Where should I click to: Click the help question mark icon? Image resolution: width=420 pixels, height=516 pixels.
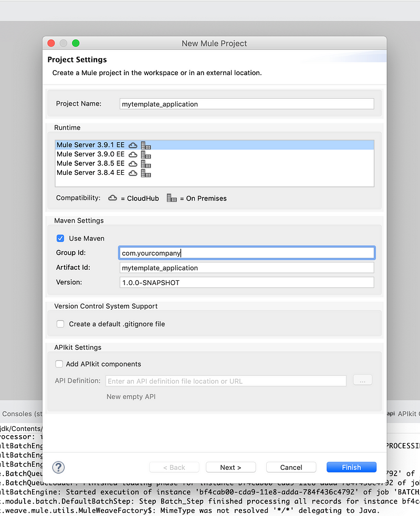tap(58, 467)
